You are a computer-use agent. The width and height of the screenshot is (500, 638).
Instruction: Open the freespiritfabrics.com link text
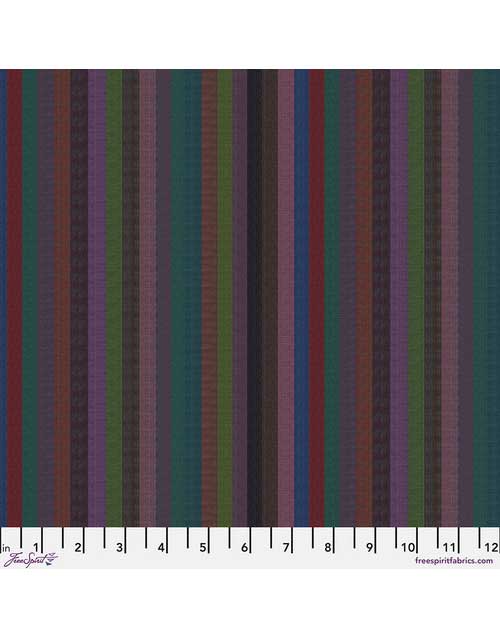point(454,561)
